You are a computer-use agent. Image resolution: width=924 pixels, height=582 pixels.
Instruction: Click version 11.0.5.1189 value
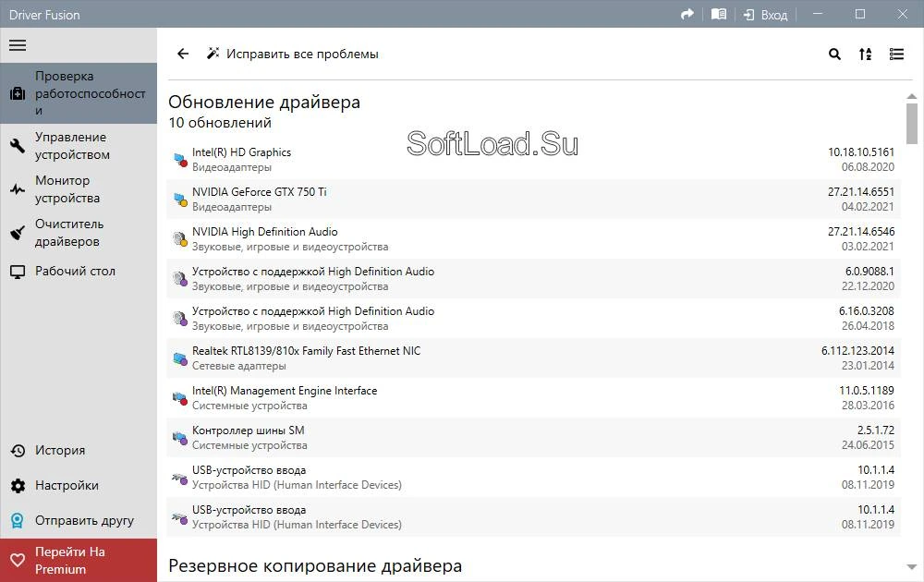(867, 391)
